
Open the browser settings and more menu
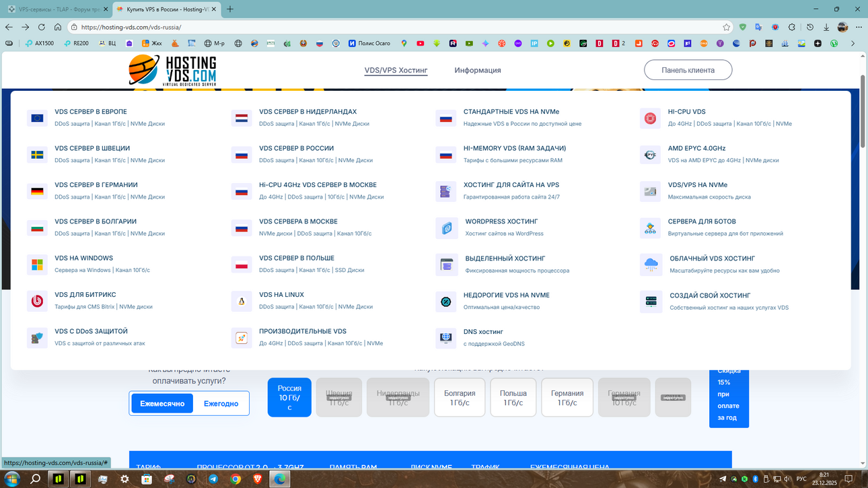click(x=859, y=27)
